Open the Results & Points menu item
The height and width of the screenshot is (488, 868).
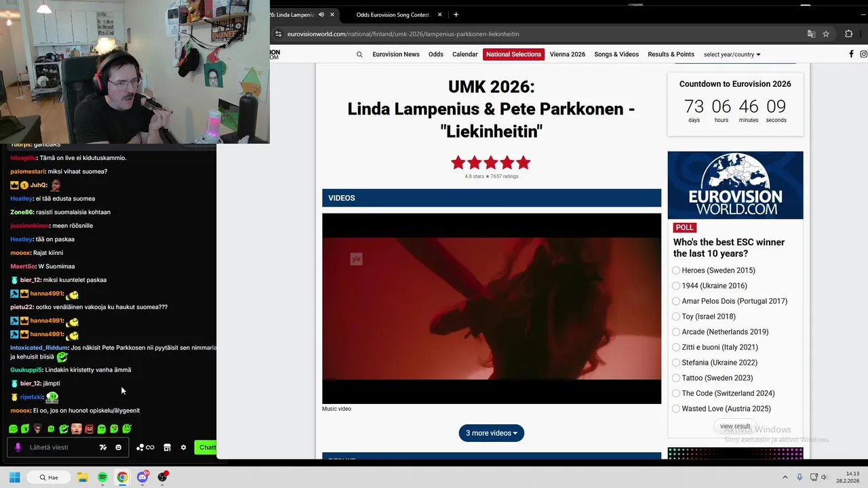point(671,54)
